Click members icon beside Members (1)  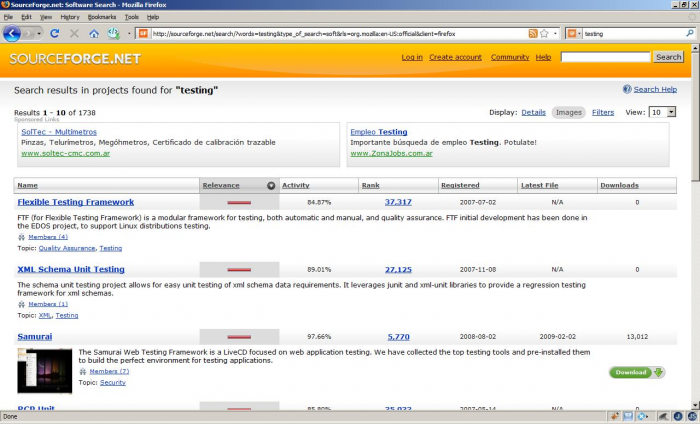click(21, 304)
